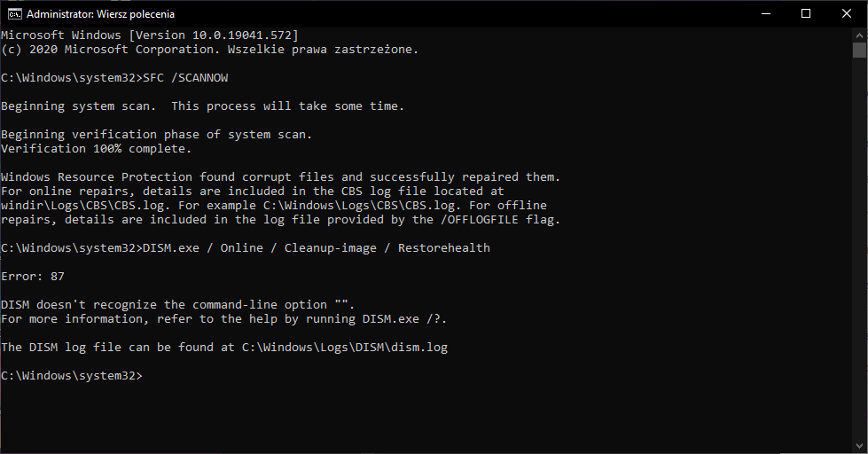Click the "Error: 87" line
Viewport: 868px width, 454px height.
33,277
